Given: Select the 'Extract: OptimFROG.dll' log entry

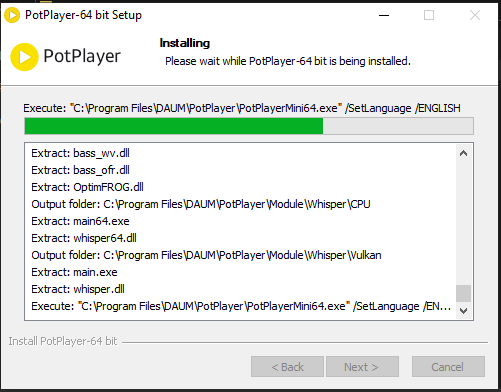Looking at the screenshot, I should click(87, 187).
